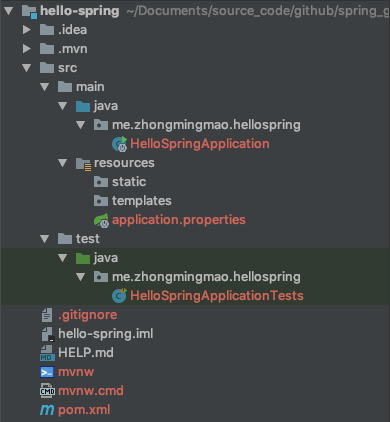Click the hello-spring.iml module file icon
Screen dimensions: 390x422
point(47,334)
